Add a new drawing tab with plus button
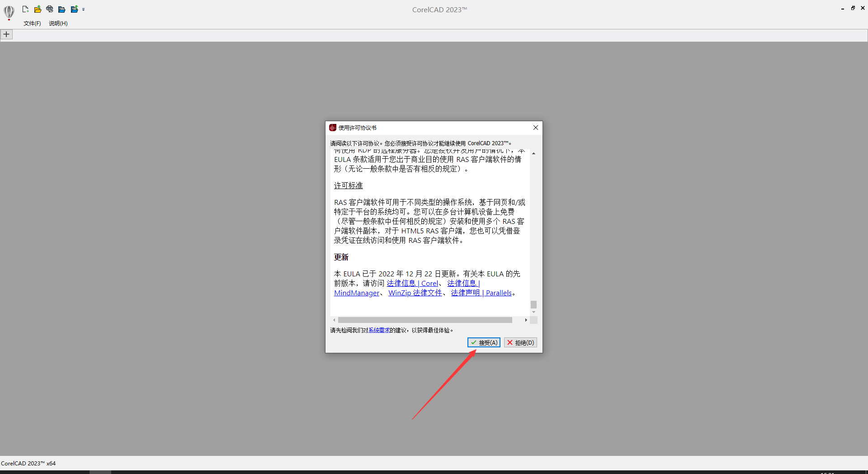Screen dimensions: 868x474 pos(6,34)
